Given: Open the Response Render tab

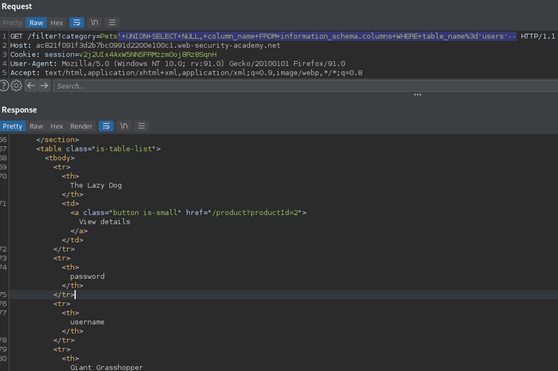Looking at the screenshot, I should click(81, 126).
